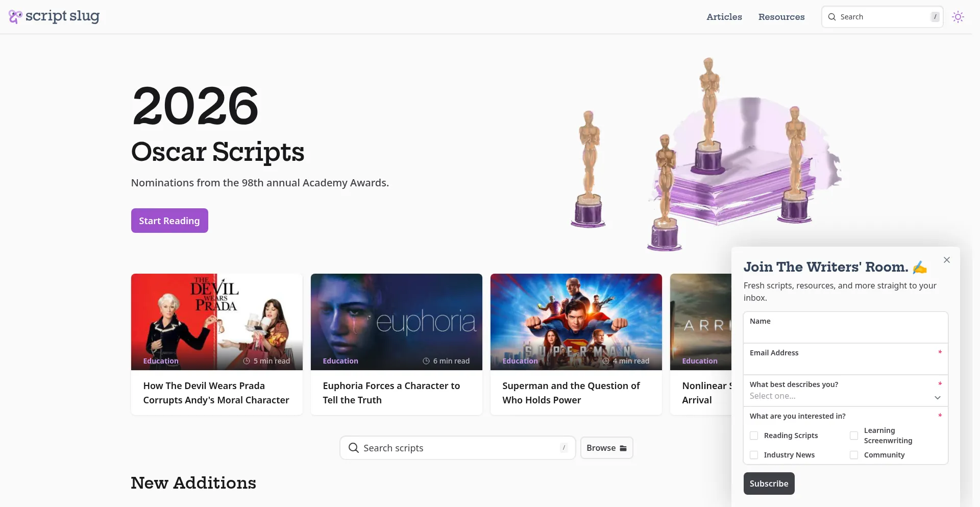Viewport: 980px width, 507px height.
Task: Focus the Search scripts input field
Action: (x=458, y=448)
